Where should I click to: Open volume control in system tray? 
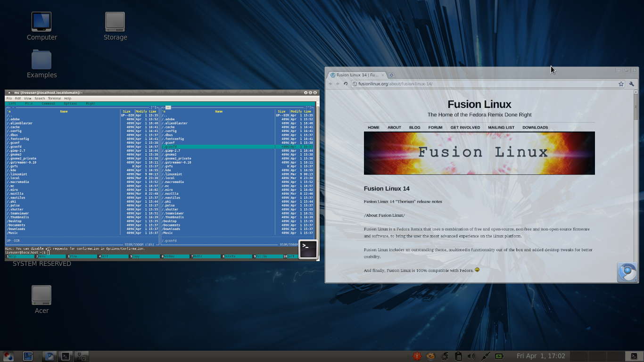tap(471, 356)
